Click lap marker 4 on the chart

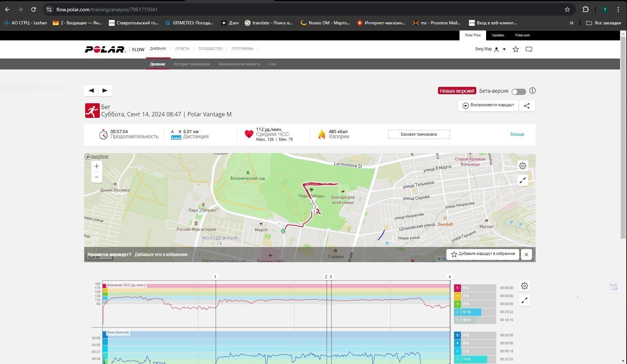point(450,277)
